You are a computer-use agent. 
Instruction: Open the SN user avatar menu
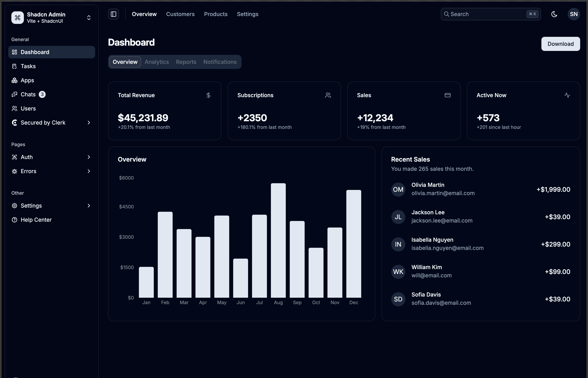click(x=574, y=14)
